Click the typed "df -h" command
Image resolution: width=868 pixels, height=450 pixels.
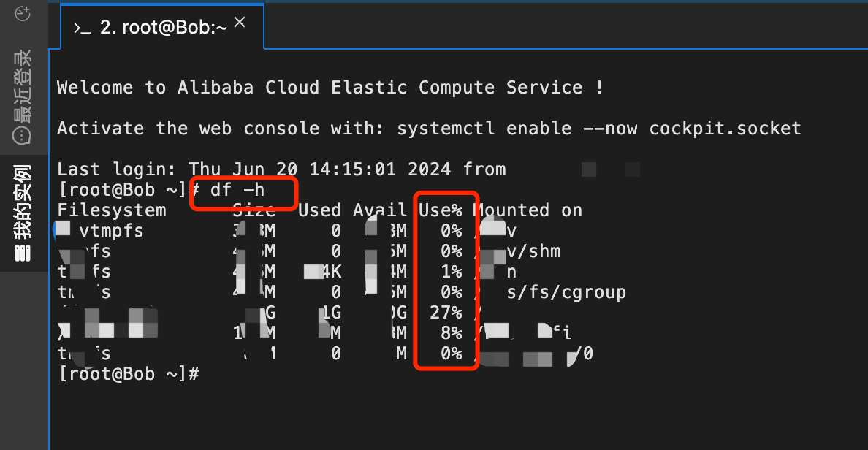pyautogui.click(x=237, y=191)
